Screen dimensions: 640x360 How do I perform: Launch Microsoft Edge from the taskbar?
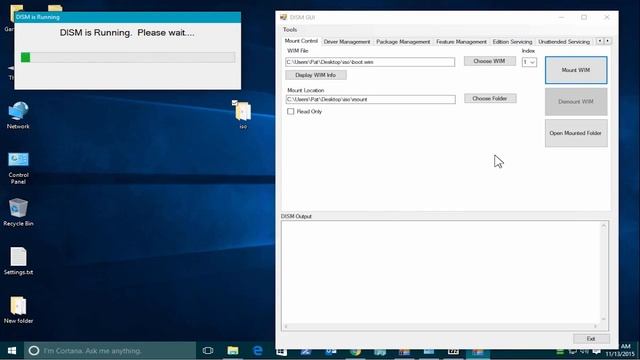click(258, 351)
